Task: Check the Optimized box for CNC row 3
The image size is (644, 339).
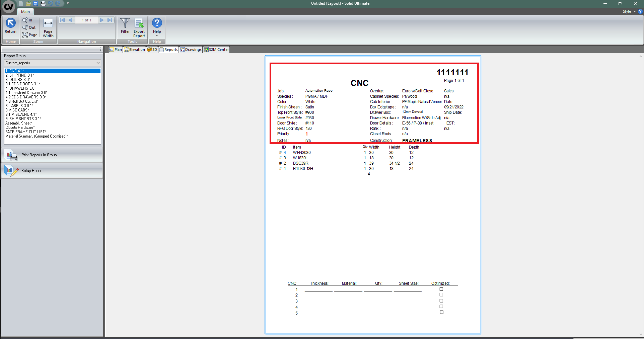Action: click(x=441, y=301)
